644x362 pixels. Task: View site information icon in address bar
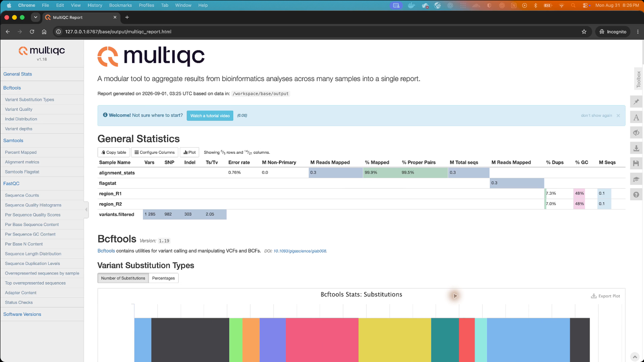click(58, 32)
